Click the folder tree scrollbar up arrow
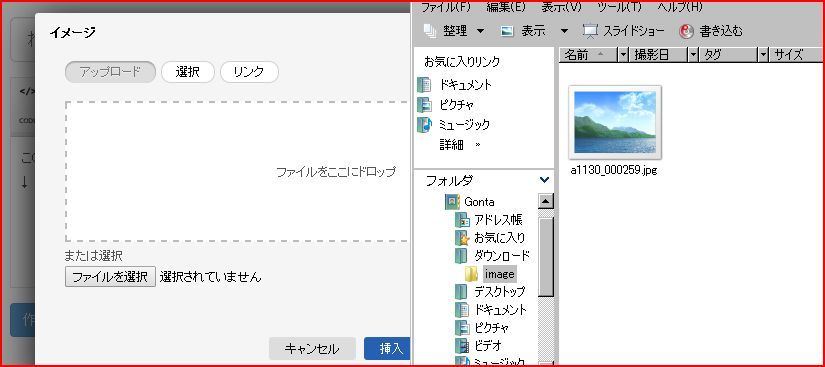 click(x=546, y=201)
